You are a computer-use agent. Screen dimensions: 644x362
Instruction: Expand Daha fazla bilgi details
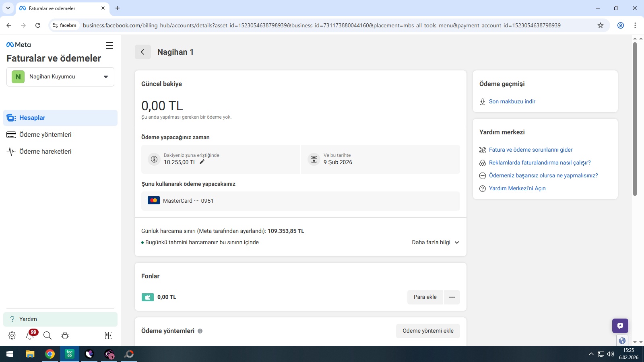(436, 243)
